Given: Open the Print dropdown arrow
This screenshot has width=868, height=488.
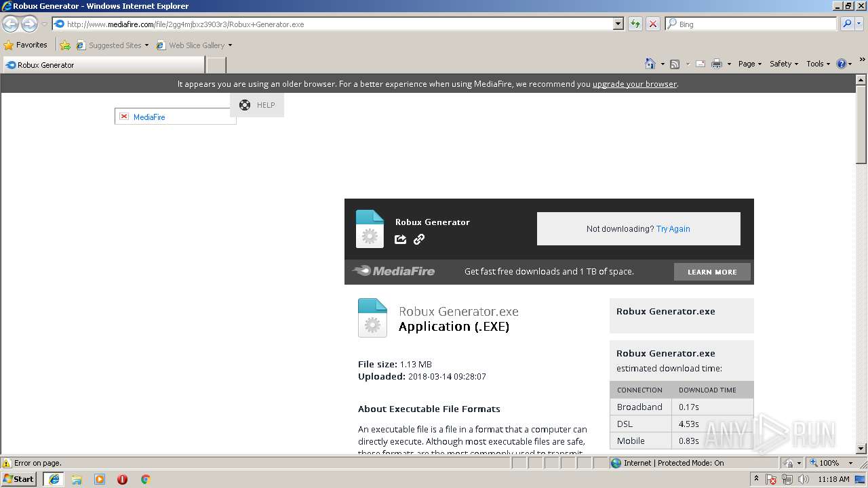Looking at the screenshot, I should click(x=729, y=64).
